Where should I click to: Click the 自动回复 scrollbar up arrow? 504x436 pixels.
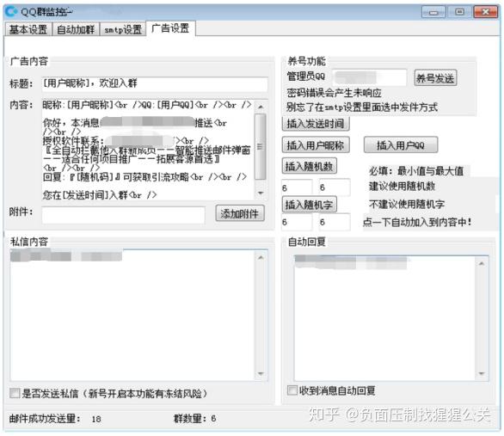click(x=482, y=263)
